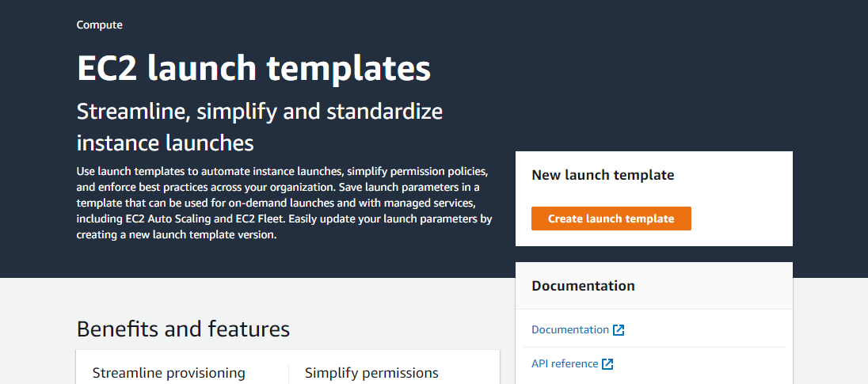Open the Documentation link

pos(578,330)
